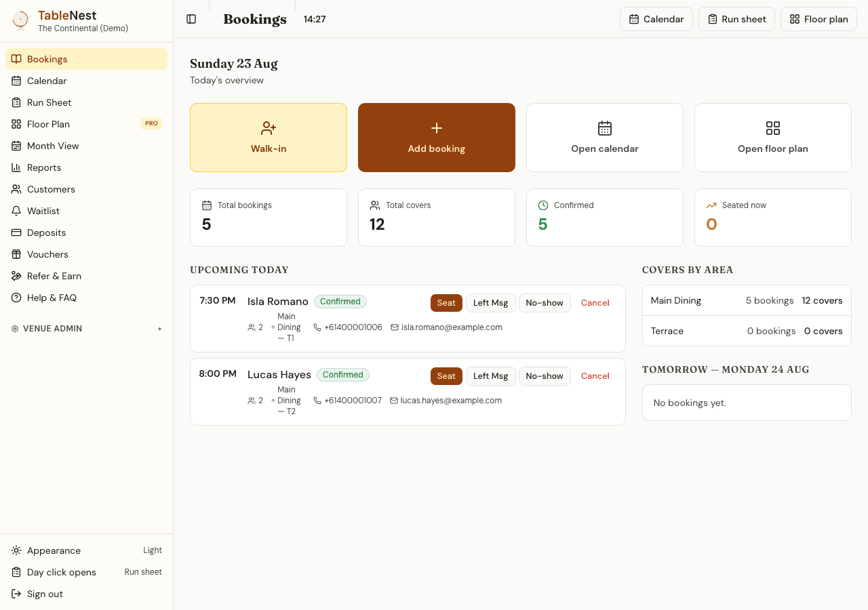The image size is (868, 610).
Task: Click email lucas.hayes@example.com
Action: click(446, 401)
